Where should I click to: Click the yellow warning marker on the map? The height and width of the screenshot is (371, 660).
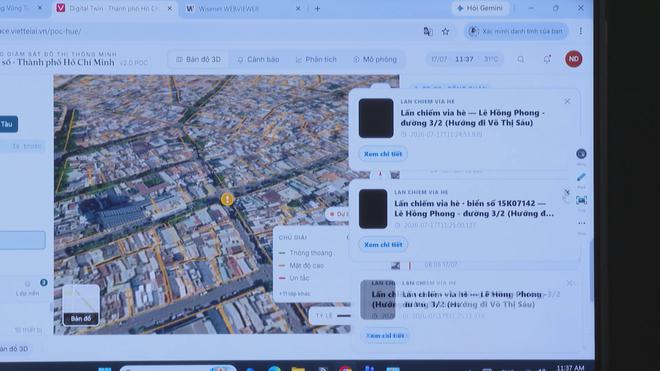click(227, 199)
